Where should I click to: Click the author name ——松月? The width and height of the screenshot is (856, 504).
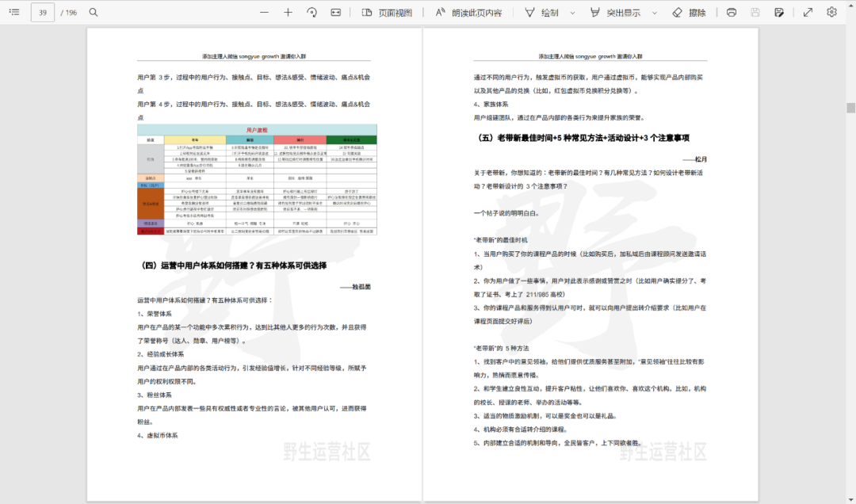pyautogui.click(x=695, y=159)
